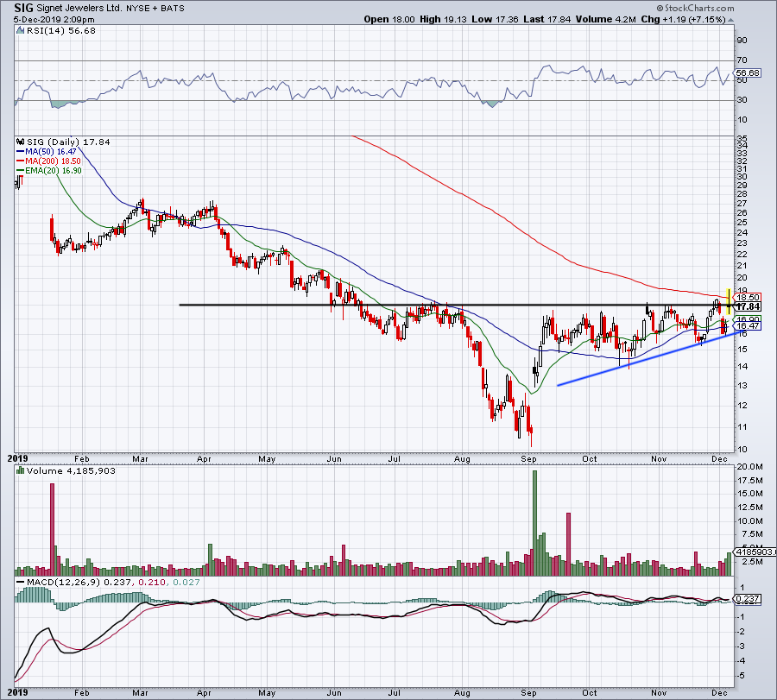Viewport: 777px width, 700px height.
Task: Click the Last 17.84 value in the header
Action: (546, 19)
